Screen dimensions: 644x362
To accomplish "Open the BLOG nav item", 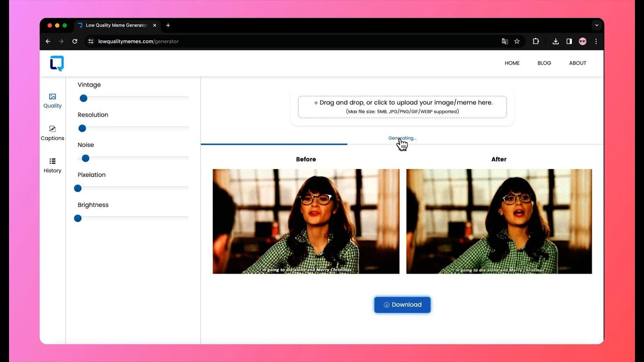I will tap(544, 63).
